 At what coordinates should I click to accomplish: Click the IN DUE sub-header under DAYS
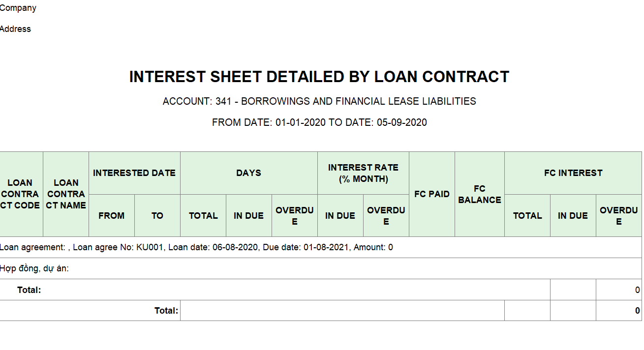click(x=249, y=215)
